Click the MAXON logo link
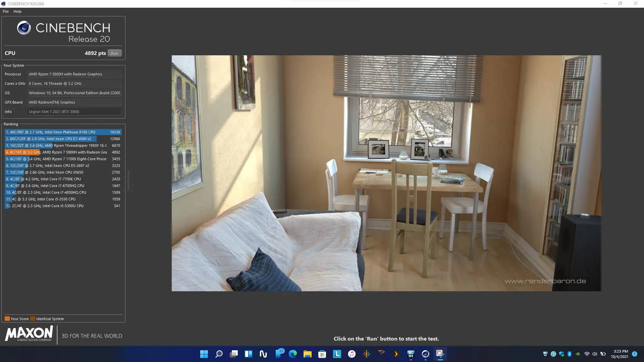The image size is (644, 362). click(x=29, y=334)
